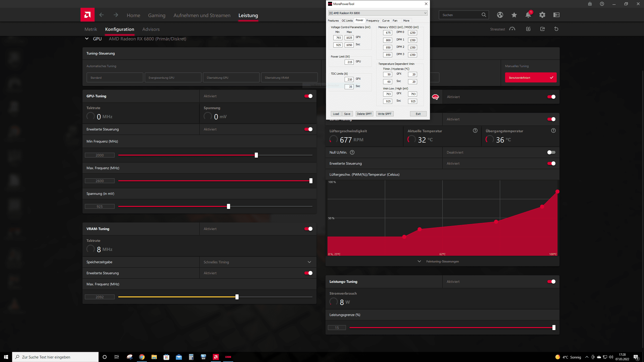Open favorites star icon
The width and height of the screenshot is (644, 362).
[x=514, y=15]
